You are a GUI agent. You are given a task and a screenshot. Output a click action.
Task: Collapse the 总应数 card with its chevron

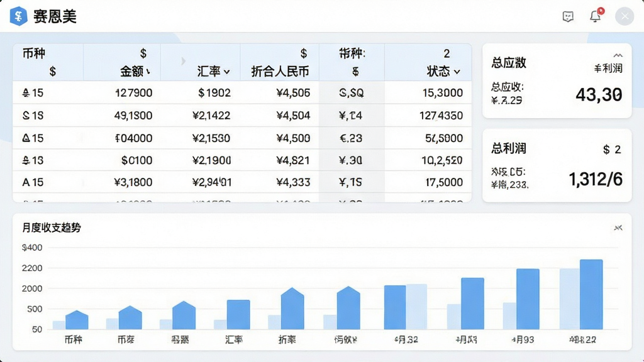[x=618, y=55]
